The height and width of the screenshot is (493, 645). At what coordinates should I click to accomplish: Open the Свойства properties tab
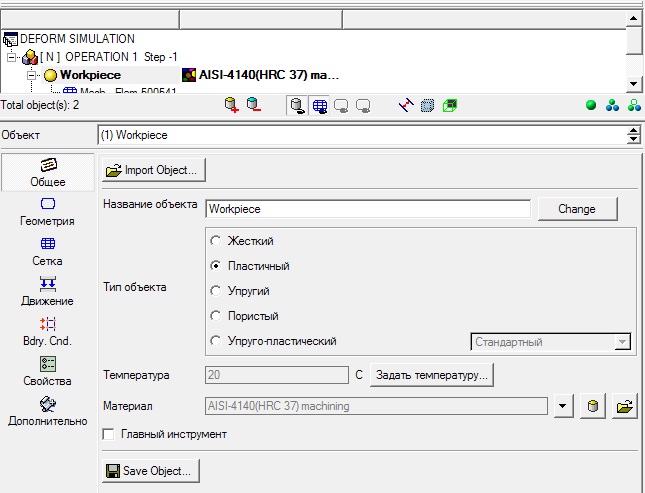[48, 372]
